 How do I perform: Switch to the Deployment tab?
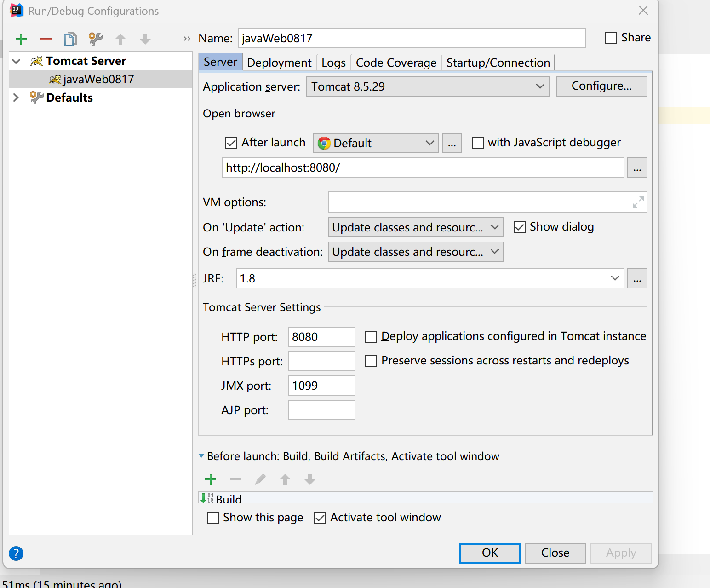[279, 63]
